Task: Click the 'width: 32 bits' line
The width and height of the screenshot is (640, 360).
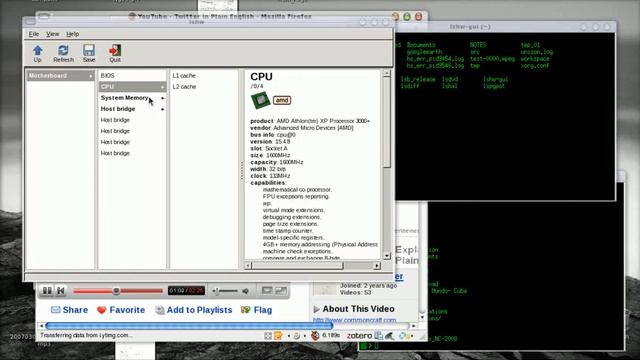Action: (x=268, y=169)
